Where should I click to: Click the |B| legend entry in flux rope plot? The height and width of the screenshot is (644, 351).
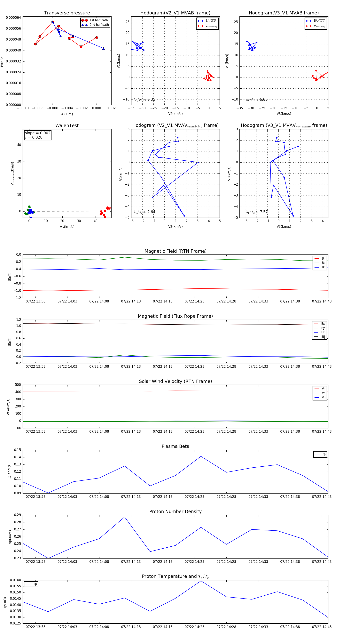point(320,337)
